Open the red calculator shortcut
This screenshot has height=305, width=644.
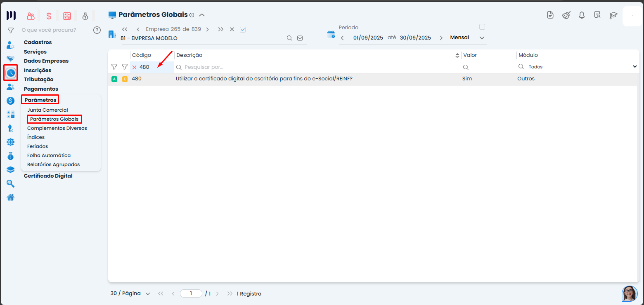tap(67, 16)
